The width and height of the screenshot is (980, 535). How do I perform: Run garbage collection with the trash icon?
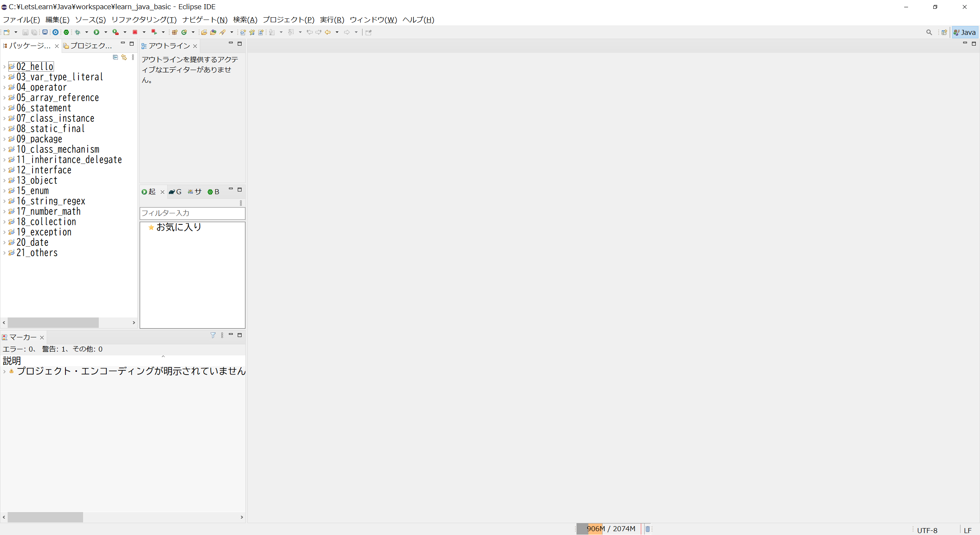[x=647, y=528]
